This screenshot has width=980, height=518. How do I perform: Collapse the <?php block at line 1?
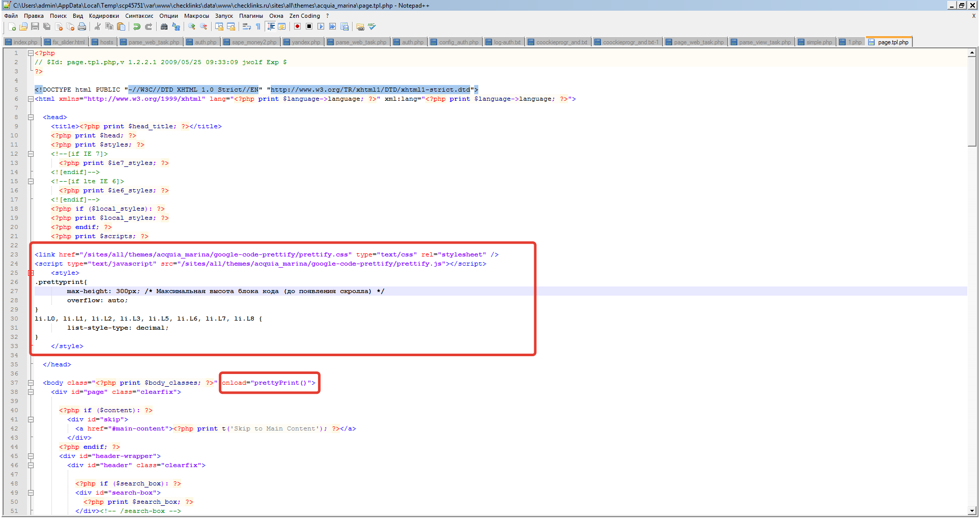click(x=31, y=53)
